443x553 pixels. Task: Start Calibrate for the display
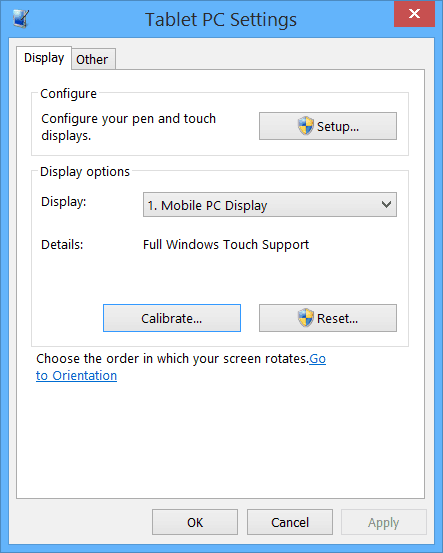(172, 318)
